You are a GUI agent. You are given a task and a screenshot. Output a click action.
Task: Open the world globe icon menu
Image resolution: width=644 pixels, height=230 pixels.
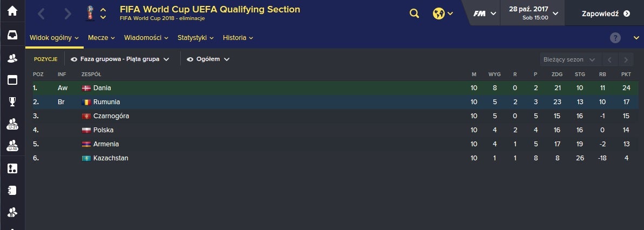pos(443,13)
